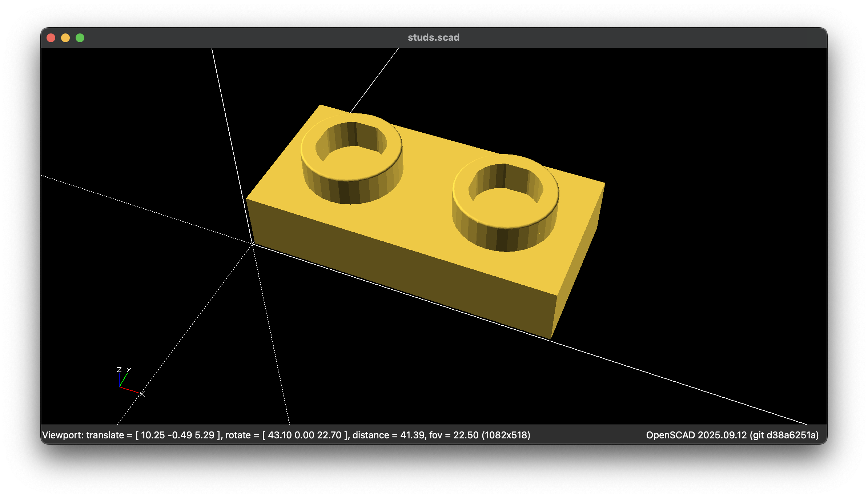This screenshot has width=868, height=498.
Task: Click the red close window button
Action: tap(51, 38)
